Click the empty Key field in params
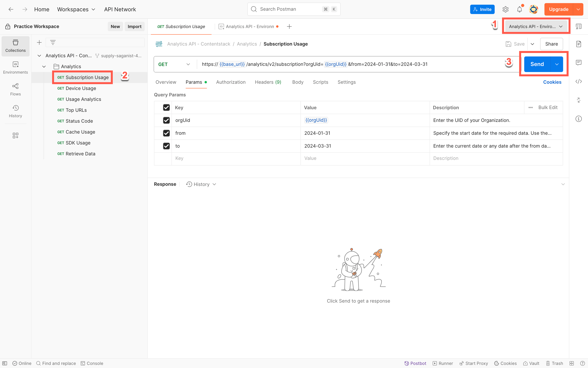Viewport: 588px width, 368px height. coord(236,158)
